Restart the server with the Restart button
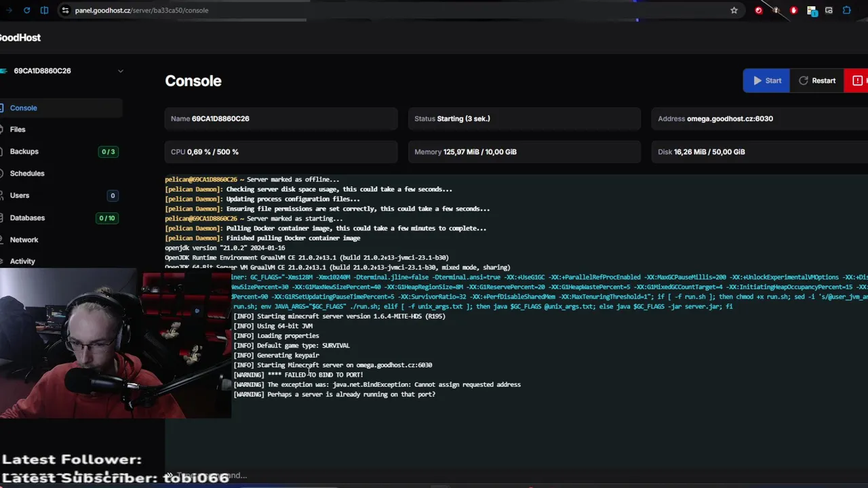This screenshot has height=488, width=868. [x=816, y=81]
